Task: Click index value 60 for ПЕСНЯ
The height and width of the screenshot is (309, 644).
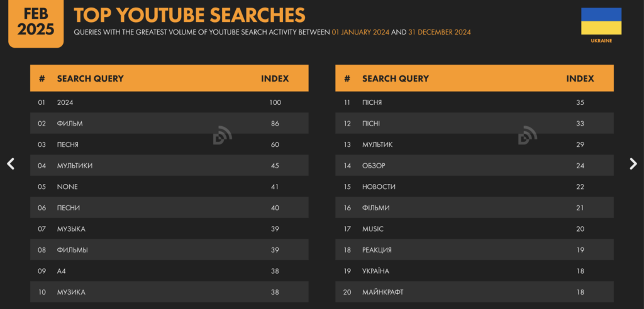Action: [x=275, y=144]
